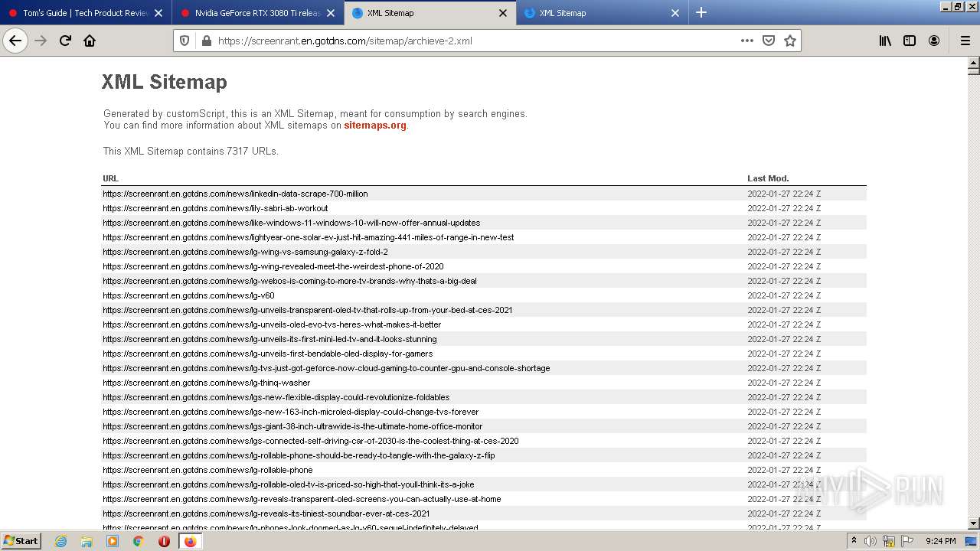Switch to Nvidia GeForce RTX 3080 Ti tab

coord(257,13)
